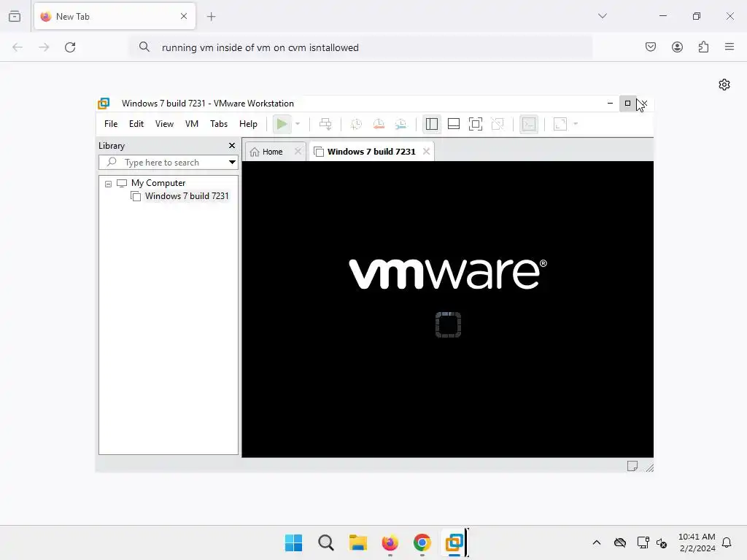Close the Home tab
Image resolution: width=747 pixels, height=560 pixels.
[x=298, y=151]
